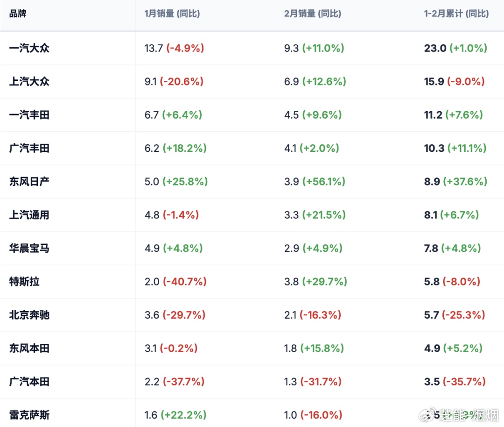Click the 雷克萨斯 brand name
Viewport: 504px width, 427px height.
click(x=29, y=415)
